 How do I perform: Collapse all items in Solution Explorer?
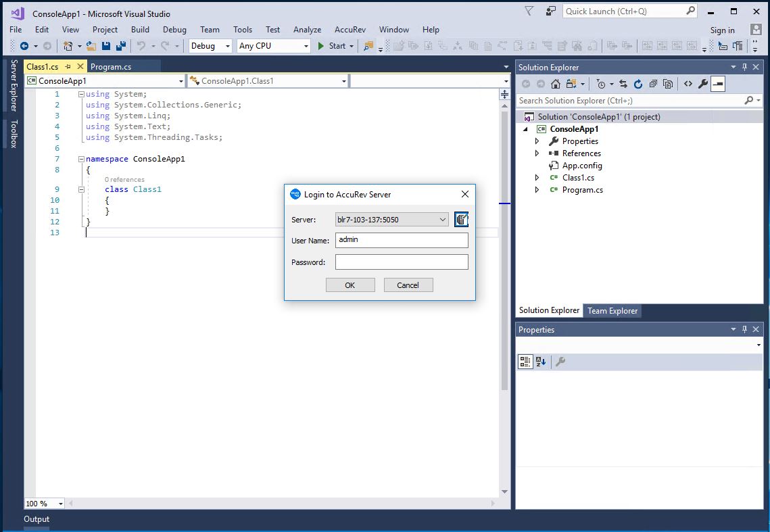coord(653,83)
